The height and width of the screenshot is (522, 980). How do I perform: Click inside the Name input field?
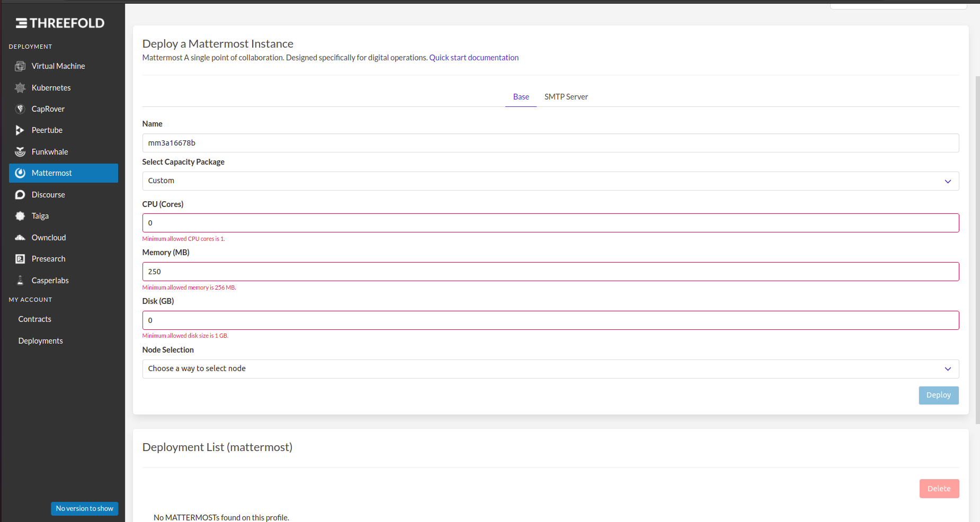550,142
